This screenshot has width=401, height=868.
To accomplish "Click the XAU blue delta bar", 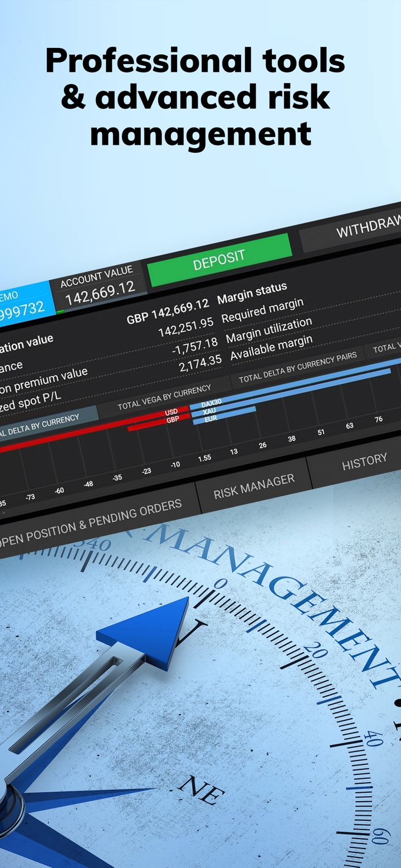I will point(223,413).
